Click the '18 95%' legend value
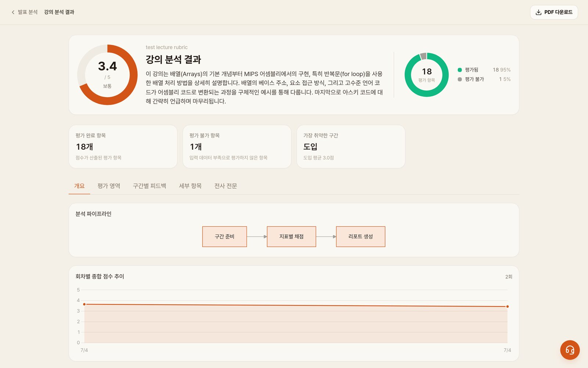This screenshot has height=368, width=588. (x=502, y=70)
